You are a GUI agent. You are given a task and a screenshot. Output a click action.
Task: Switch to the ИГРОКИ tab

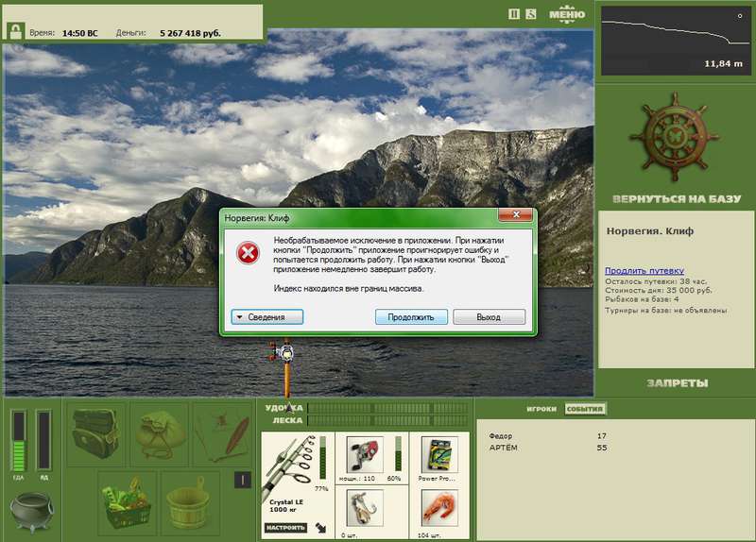(541, 409)
